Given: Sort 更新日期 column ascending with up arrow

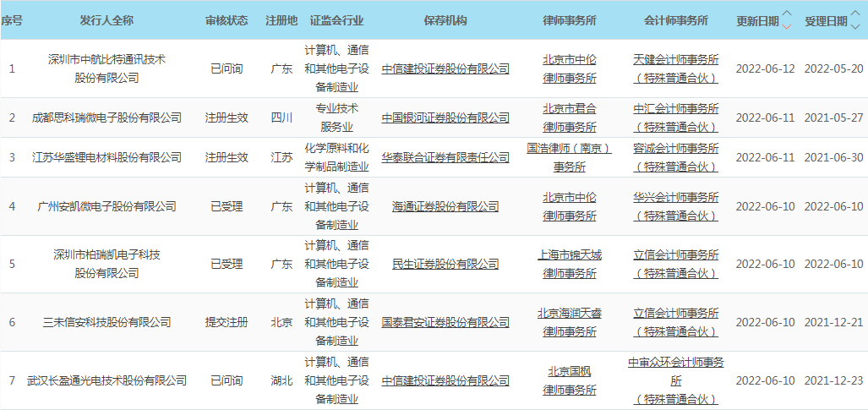Looking at the screenshot, I should 787,14.
